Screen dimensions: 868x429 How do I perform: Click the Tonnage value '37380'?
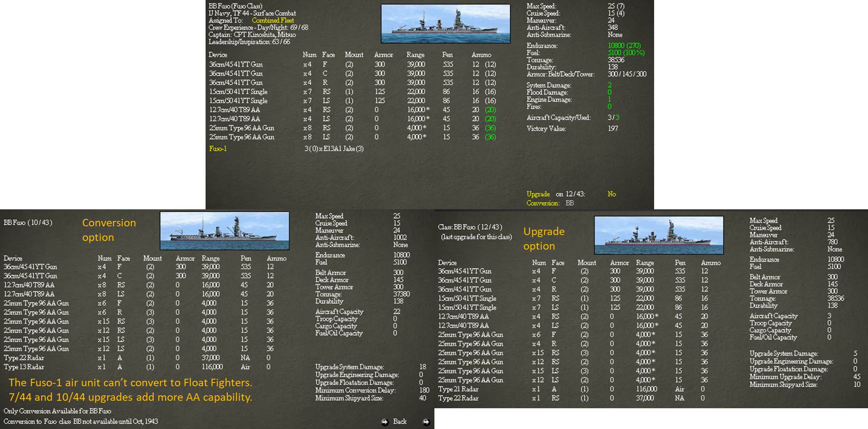402,294
